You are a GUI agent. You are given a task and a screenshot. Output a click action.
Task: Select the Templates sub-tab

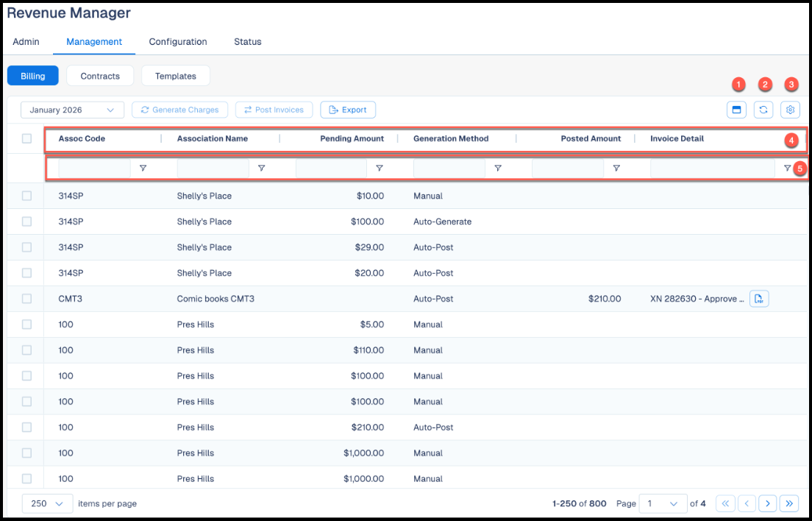(x=176, y=76)
